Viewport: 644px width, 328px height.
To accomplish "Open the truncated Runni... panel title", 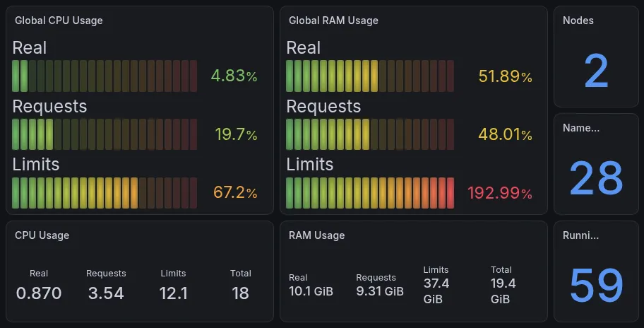I will click(x=580, y=235).
